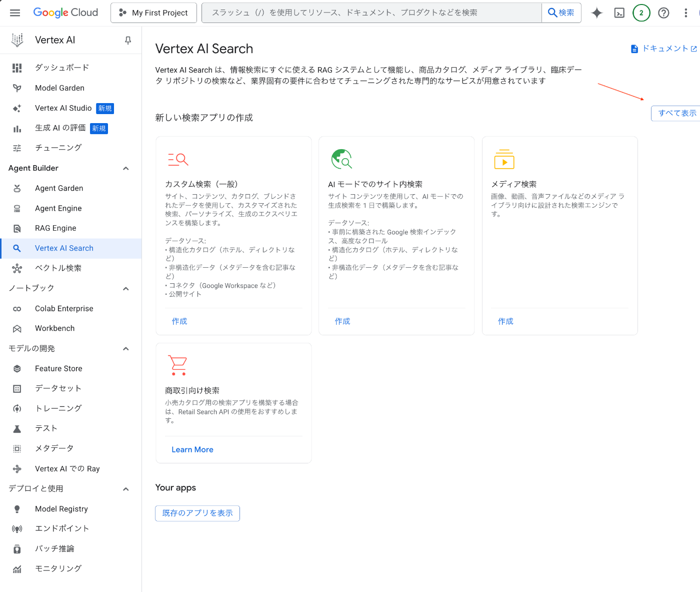
Task: Click the media video card icon
Action: click(x=504, y=159)
